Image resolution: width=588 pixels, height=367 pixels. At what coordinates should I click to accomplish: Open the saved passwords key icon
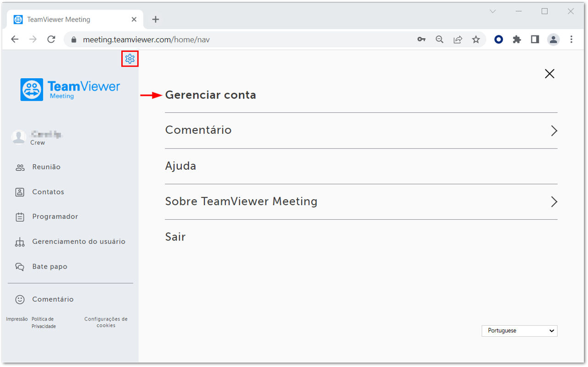(x=421, y=40)
